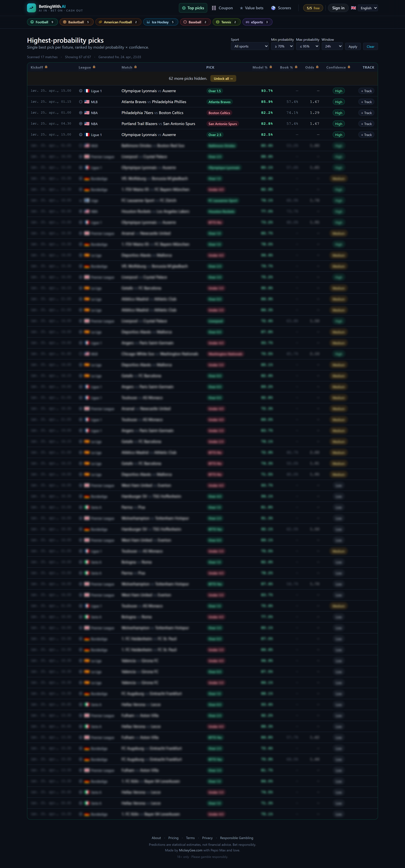The height and width of the screenshot is (868, 405).
Task: Select the Ice Hockey sport chip
Action: tap(160, 22)
